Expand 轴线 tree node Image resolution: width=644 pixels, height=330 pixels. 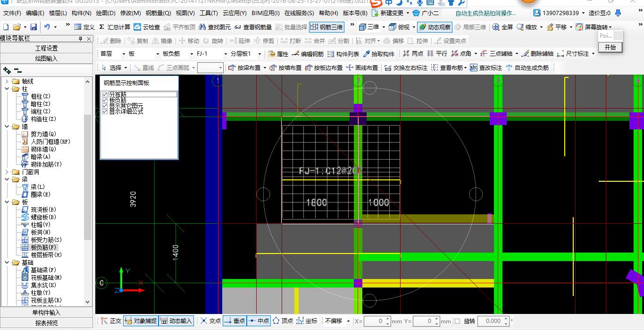point(7,81)
